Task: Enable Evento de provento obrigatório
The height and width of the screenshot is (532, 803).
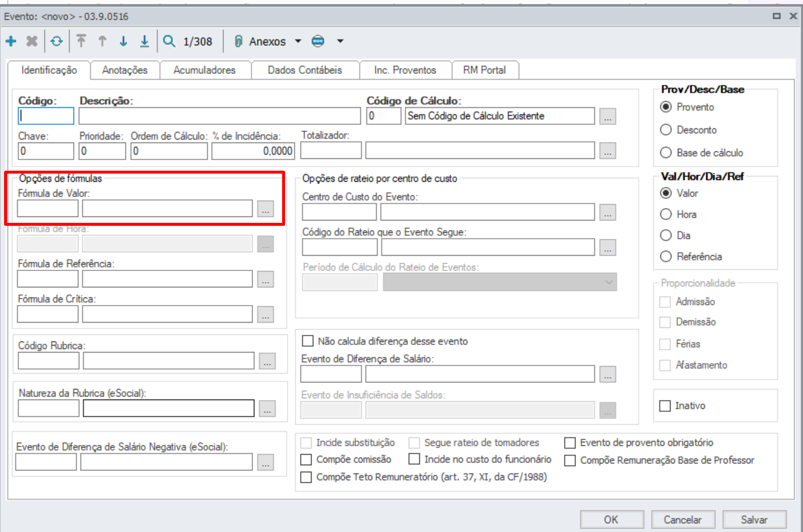Action: (570, 442)
